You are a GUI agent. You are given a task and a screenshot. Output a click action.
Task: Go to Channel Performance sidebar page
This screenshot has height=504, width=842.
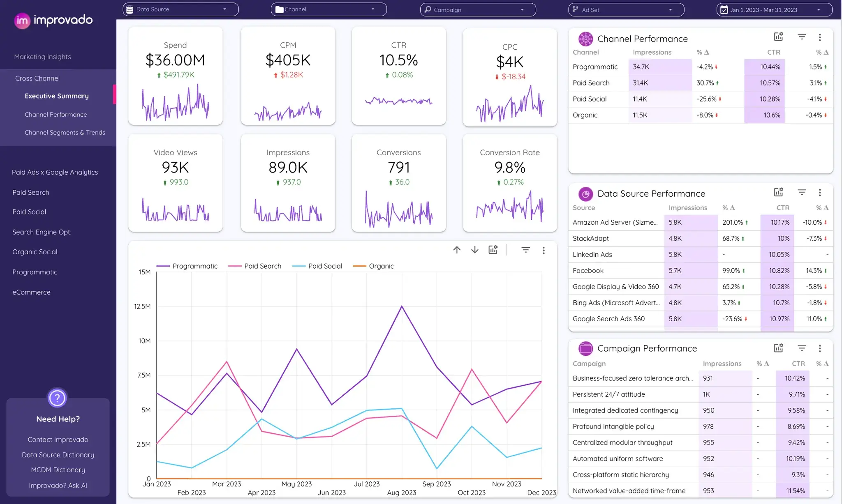click(56, 115)
